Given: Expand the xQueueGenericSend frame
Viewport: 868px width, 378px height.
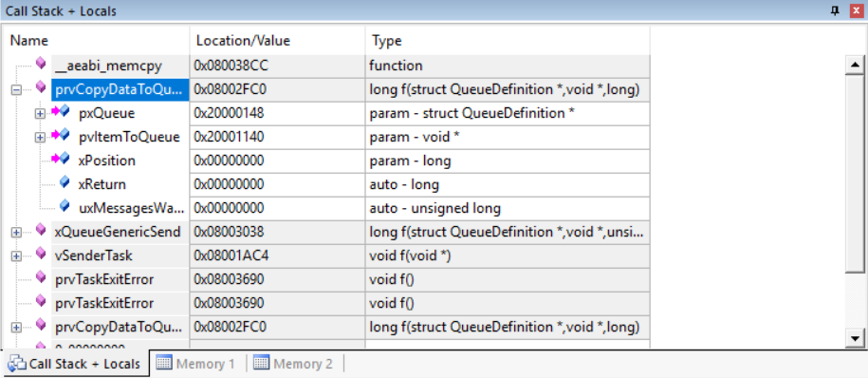Looking at the screenshot, I should [x=16, y=233].
